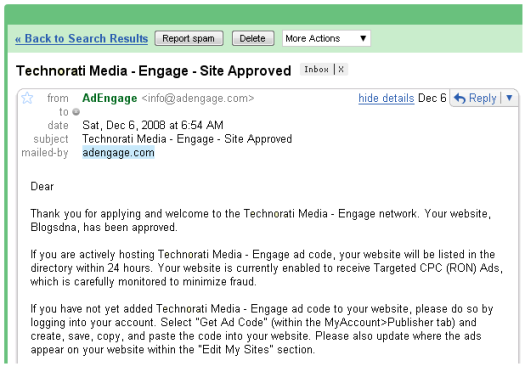Click 'Targeted CPC (RON) Ads' text
The image size is (525, 372).
click(x=438, y=268)
